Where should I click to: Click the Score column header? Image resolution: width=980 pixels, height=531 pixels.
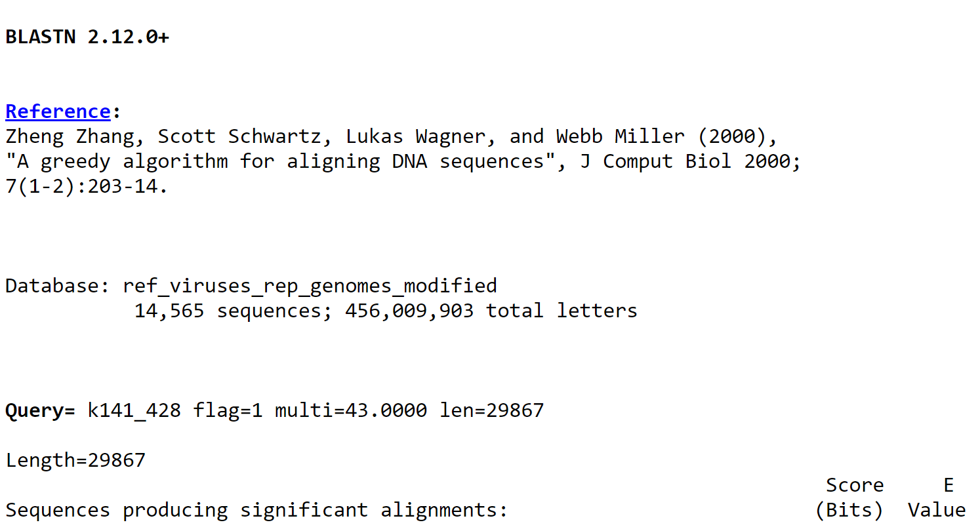[854, 485]
